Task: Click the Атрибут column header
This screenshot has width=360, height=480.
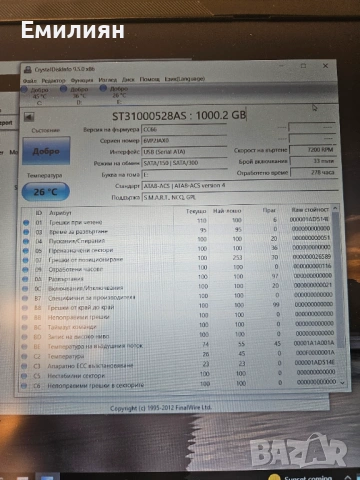Action: 60,213
